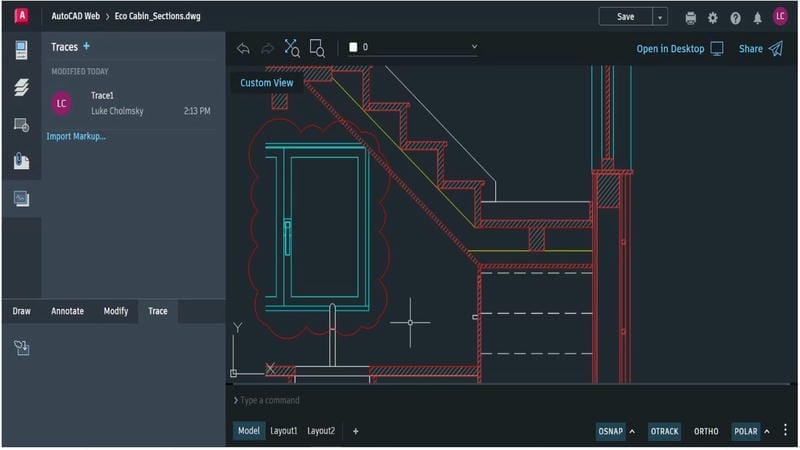
Task: Open the LC user account avatar
Action: tap(780, 16)
